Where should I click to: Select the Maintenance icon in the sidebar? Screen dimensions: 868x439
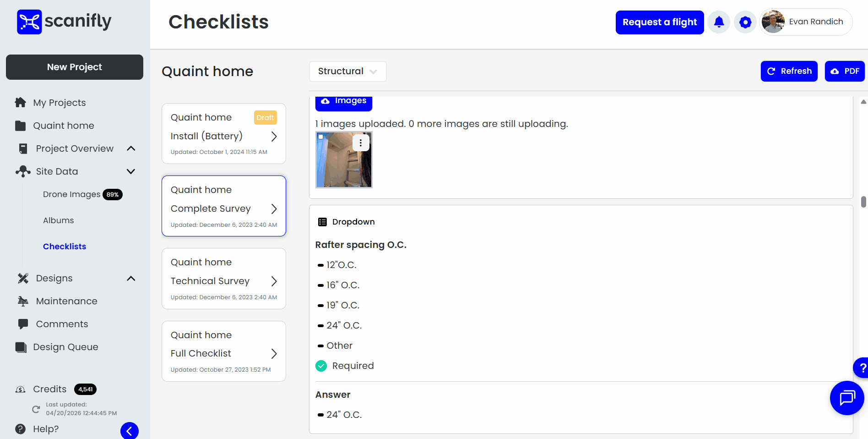point(22,301)
